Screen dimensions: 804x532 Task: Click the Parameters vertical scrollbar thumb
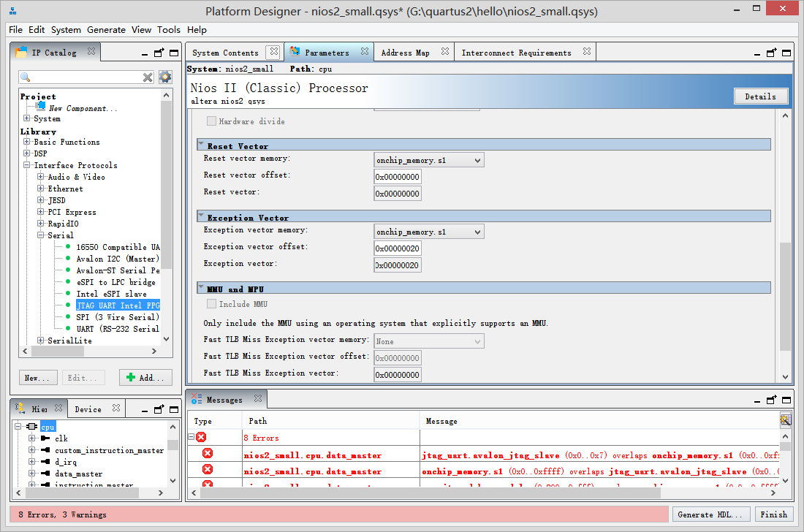(x=785, y=296)
